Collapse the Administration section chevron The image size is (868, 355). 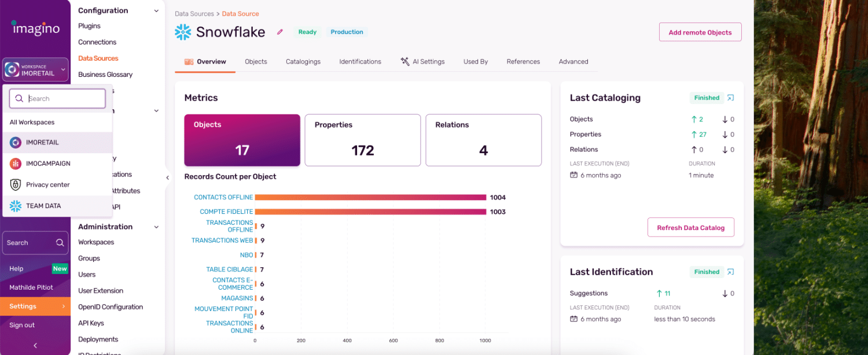pyautogui.click(x=156, y=227)
